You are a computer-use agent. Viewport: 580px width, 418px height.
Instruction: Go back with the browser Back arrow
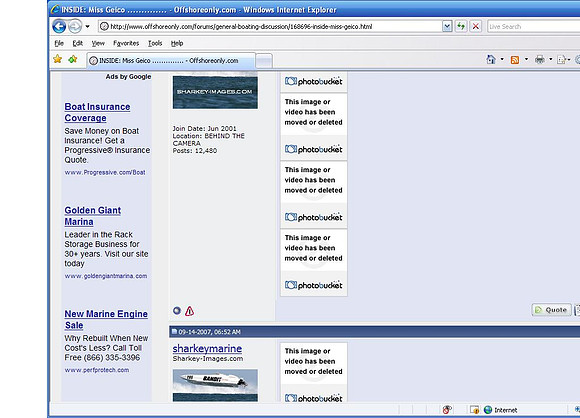[59, 27]
